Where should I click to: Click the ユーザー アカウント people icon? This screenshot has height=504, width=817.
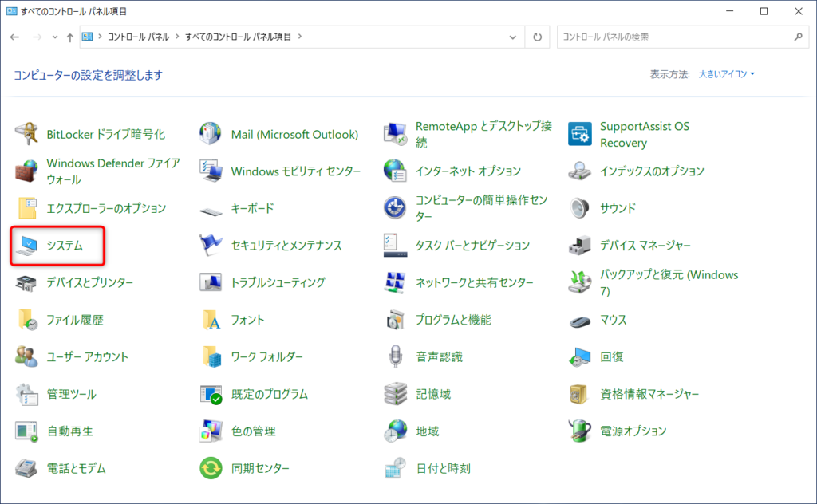click(x=26, y=356)
